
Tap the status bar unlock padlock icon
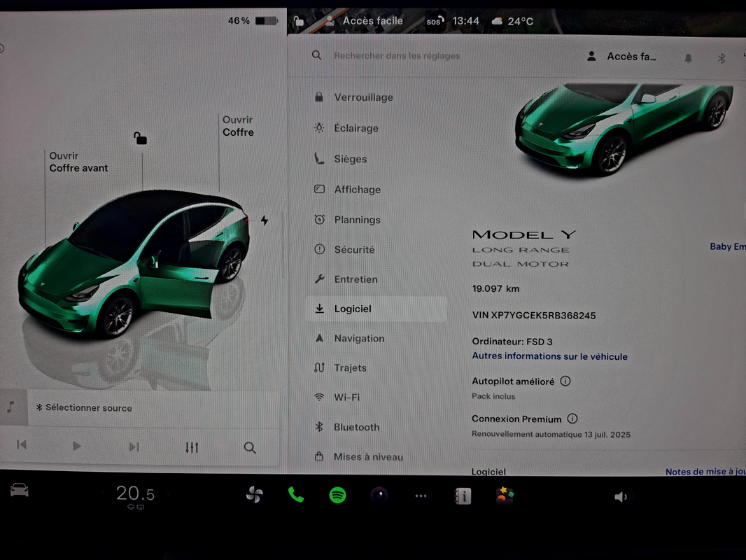[298, 22]
